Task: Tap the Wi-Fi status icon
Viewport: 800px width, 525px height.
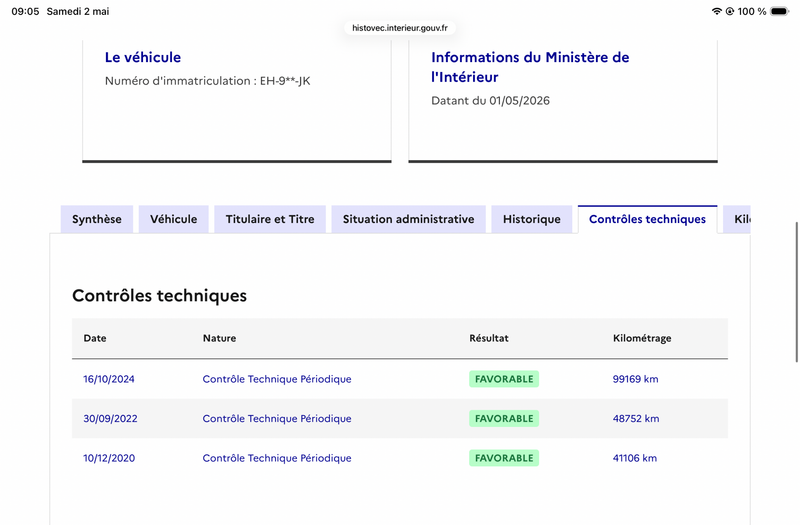Action: point(716,11)
